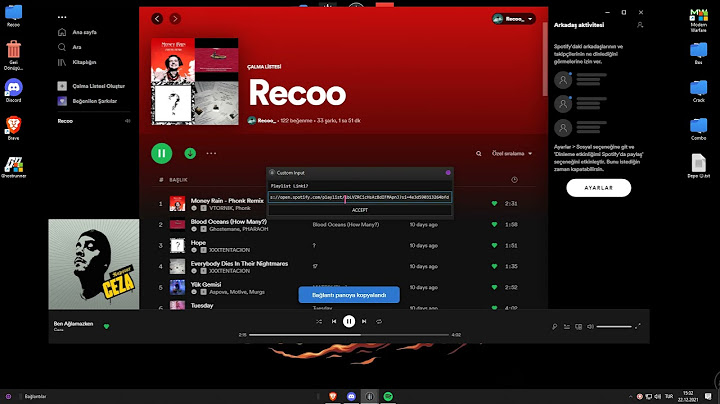Seek using the song progress bar
Screen dimensions: 720x404
349,335
